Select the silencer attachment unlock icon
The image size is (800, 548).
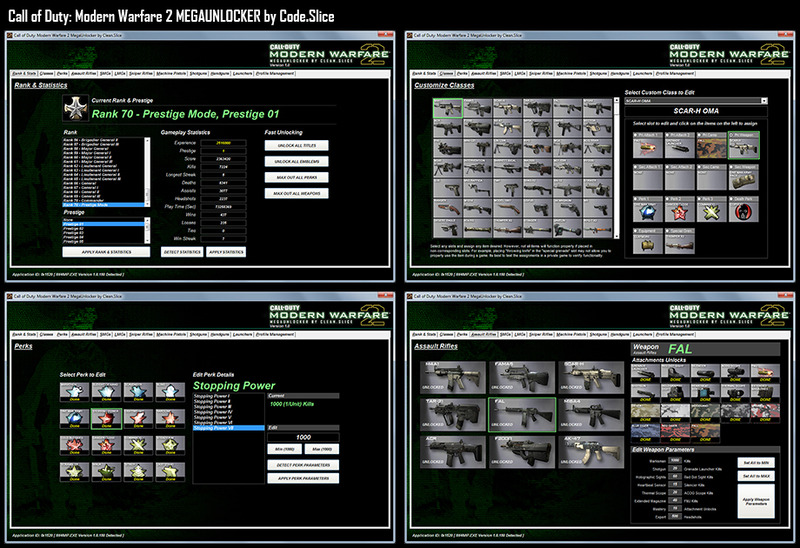705,373
